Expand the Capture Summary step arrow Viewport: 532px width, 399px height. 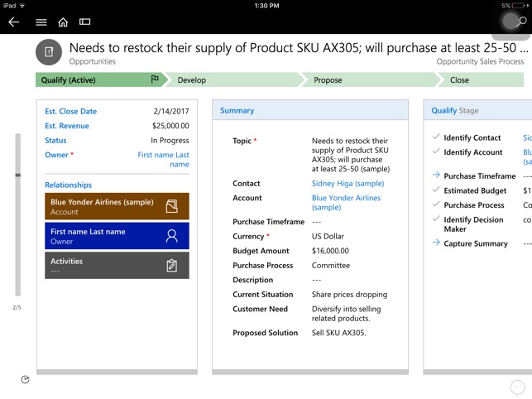pos(436,243)
